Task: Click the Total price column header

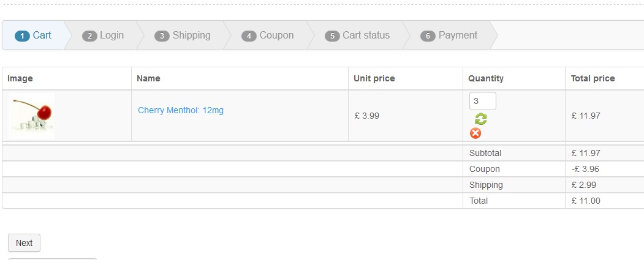Action: 593,78
